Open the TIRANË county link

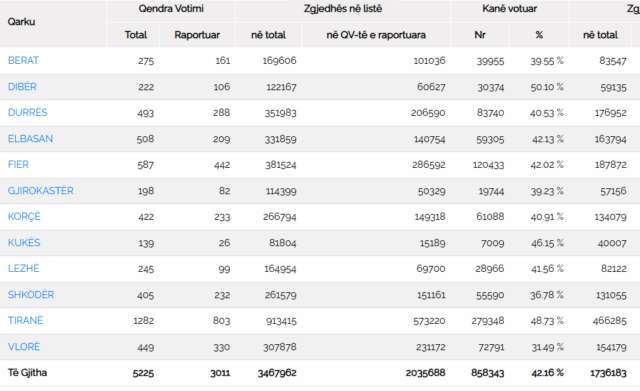coord(25,320)
